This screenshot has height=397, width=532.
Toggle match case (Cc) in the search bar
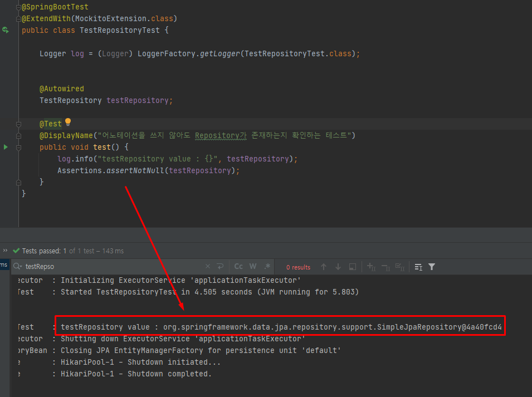click(x=238, y=266)
